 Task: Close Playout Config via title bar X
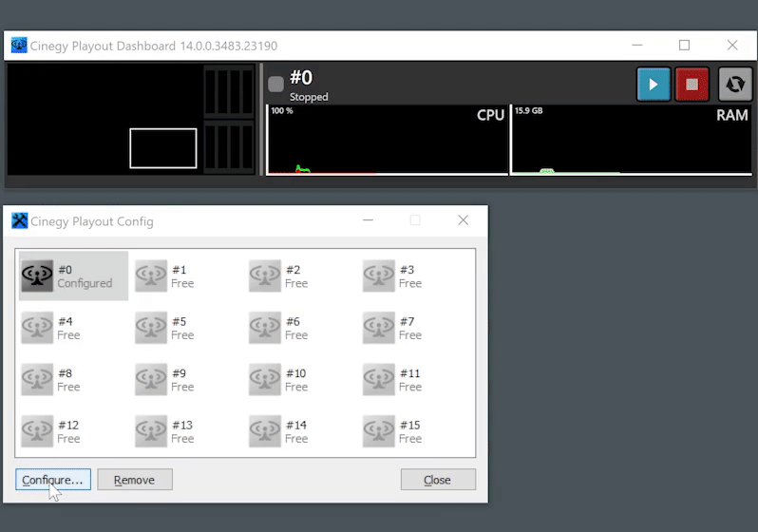click(x=464, y=220)
